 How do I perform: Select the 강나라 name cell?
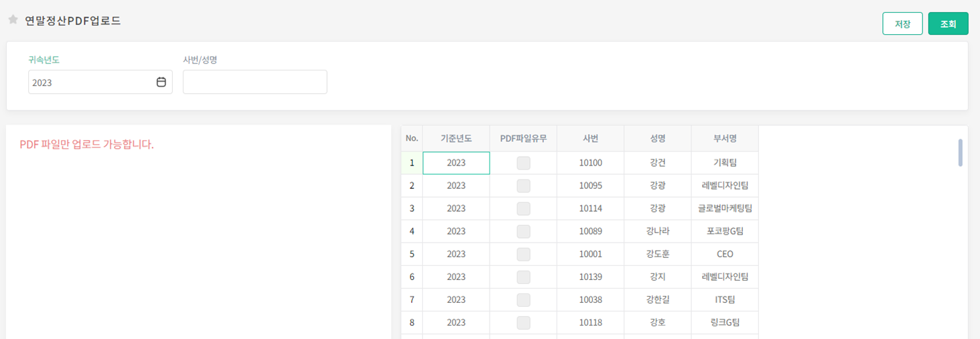tap(657, 231)
